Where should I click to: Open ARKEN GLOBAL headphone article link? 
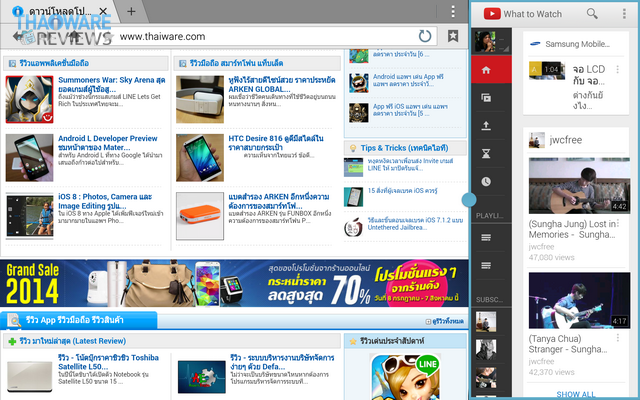tap(282, 84)
